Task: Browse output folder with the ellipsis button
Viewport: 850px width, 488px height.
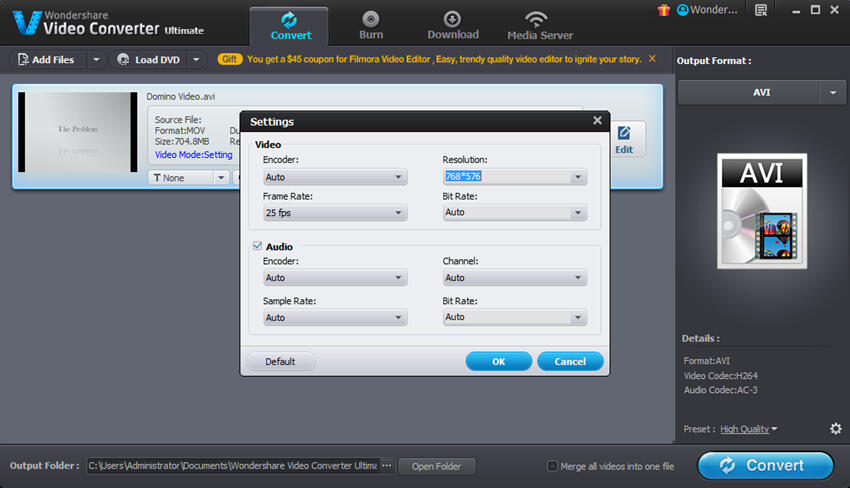Action: [387, 466]
